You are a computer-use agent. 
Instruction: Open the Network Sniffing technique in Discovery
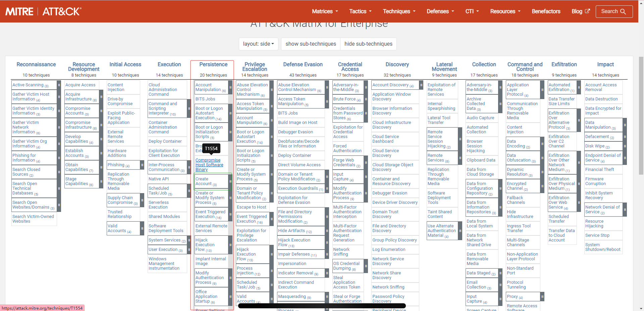(388, 287)
